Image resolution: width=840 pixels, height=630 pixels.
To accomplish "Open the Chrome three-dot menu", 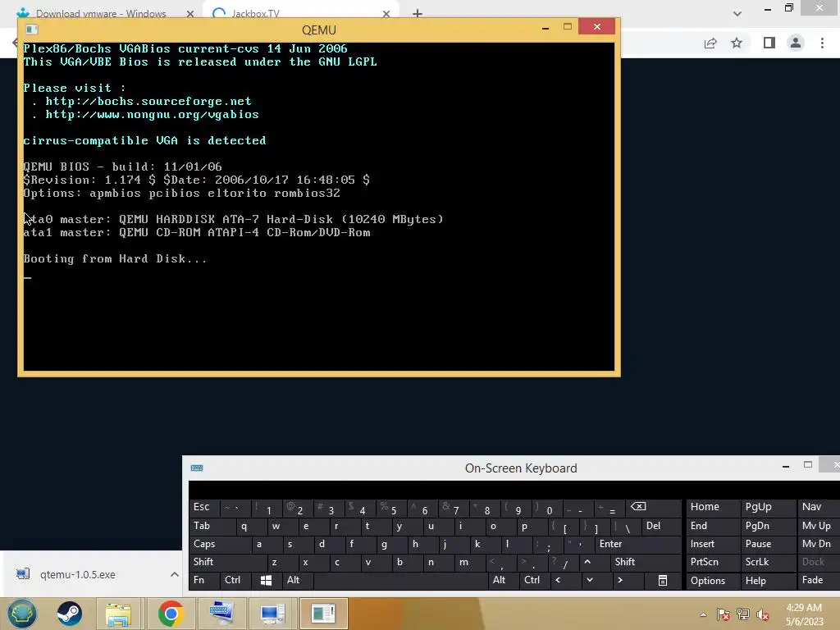I will (822, 43).
